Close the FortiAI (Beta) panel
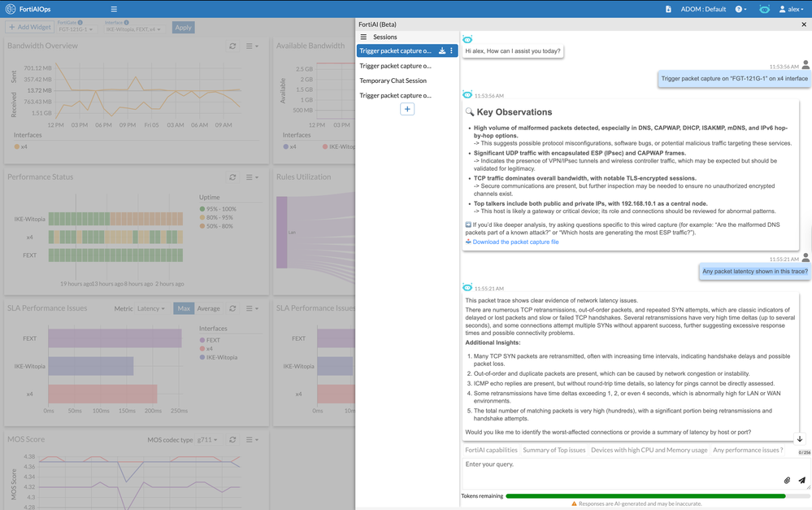The width and height of the screenshot is (812, 510). point(804,24)
